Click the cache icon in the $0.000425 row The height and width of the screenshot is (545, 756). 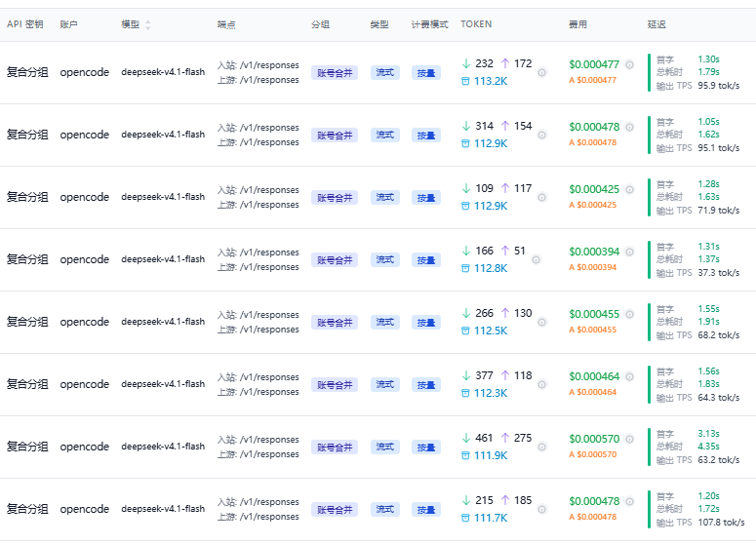point(465,207)
